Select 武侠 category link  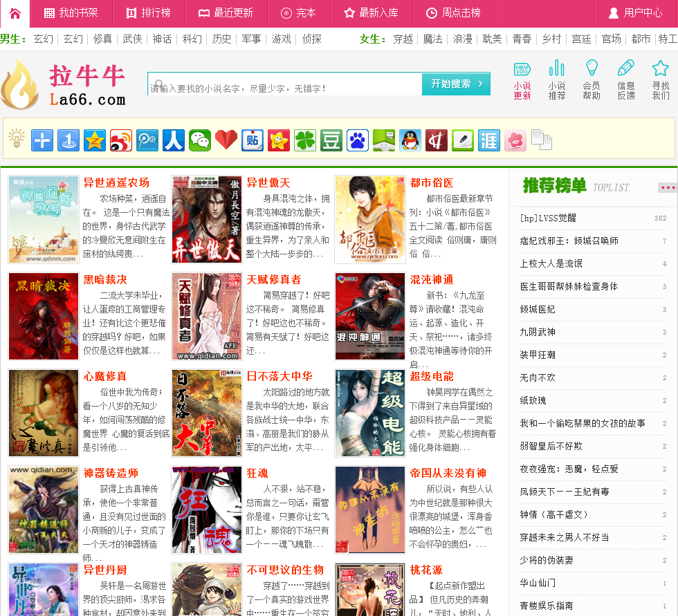click(x=132, y=39)
